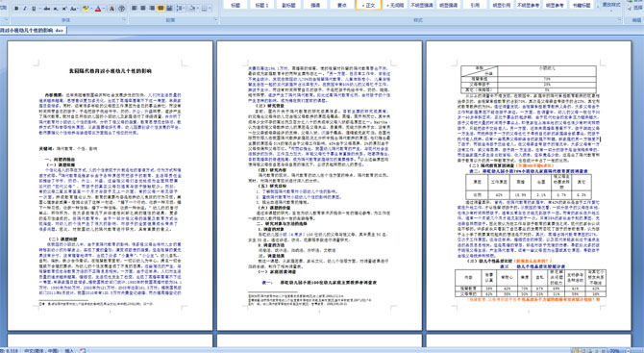Open the Change Case (Aa) dropdown
Image resolution: width=644 pixels, height=353 pixels.
pyautogui.click(x=74, y=9)
